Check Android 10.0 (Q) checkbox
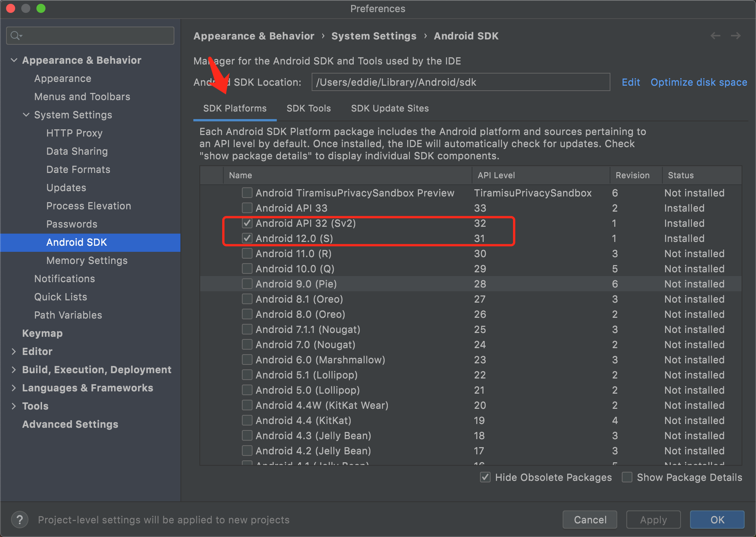The height and width of the screenshot is (537, 756). (x=247, y=268)
